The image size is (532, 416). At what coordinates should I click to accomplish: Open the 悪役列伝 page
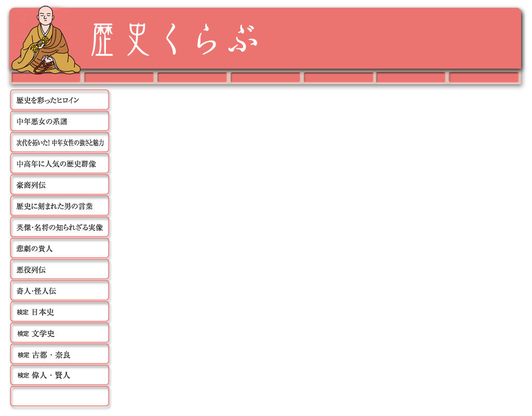pyautogui.click(x=60, y=269)
